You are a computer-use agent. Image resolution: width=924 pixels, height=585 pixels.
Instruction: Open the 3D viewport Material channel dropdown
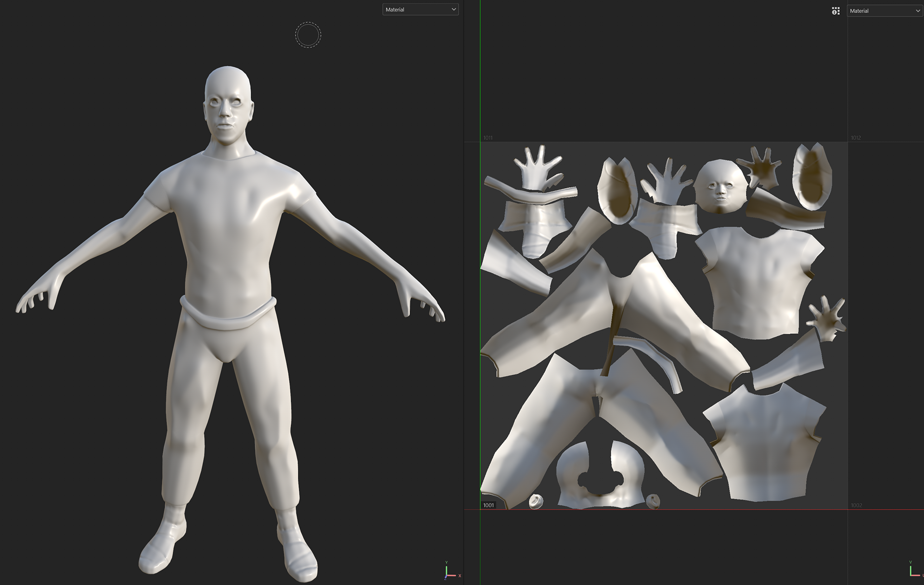click(420, 10)
